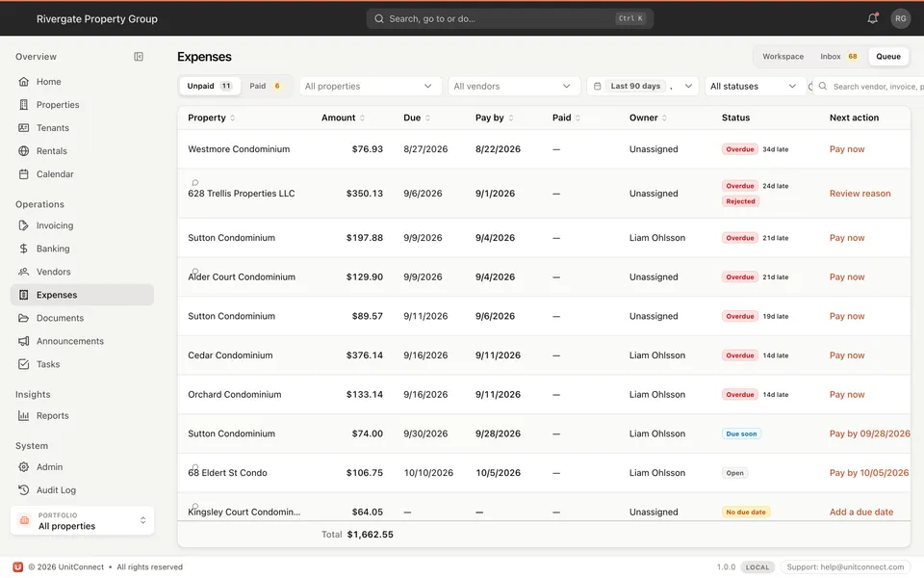Click the comment bubble on 628 Trellis row
This screenshot has width=924, height=578.
coord(195,183)
